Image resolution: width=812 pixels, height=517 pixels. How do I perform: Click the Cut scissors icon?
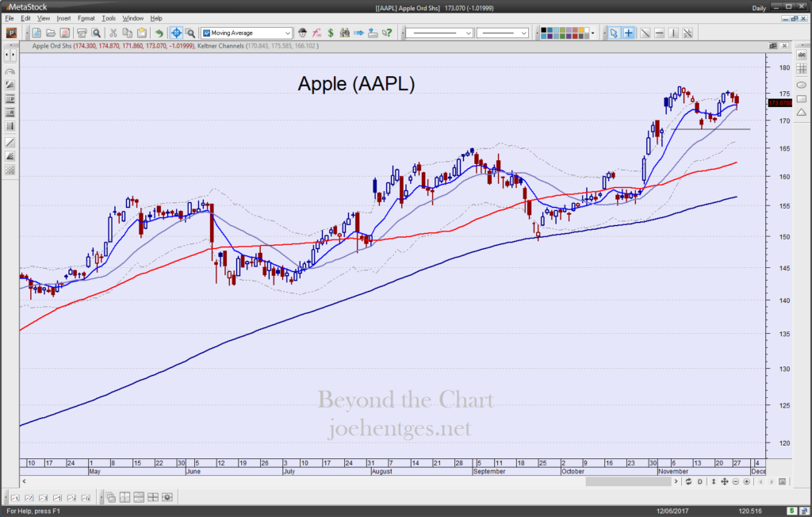point(113,33)
